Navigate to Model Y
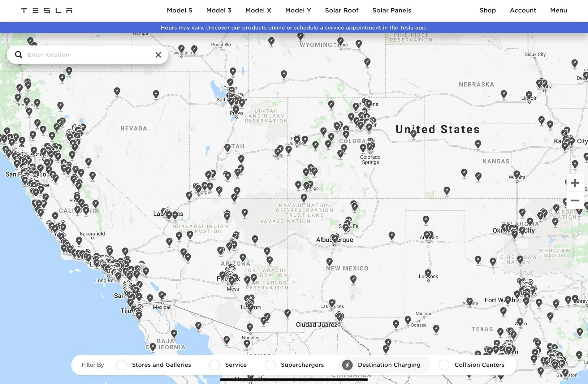The width and height of the screenshot is (588, 384). (x=298, y=11)
